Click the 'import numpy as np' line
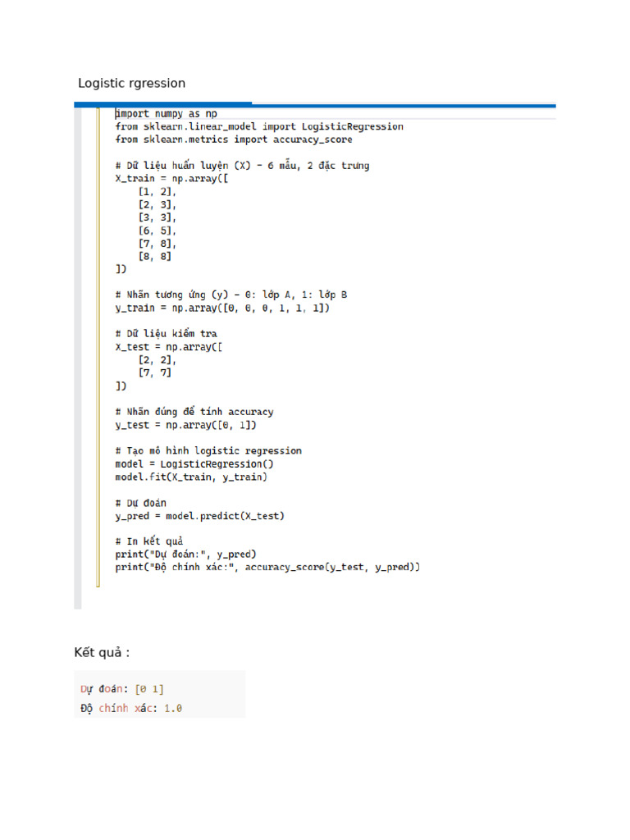The height and width of the screenshot is (840, 630). (166, 113)
